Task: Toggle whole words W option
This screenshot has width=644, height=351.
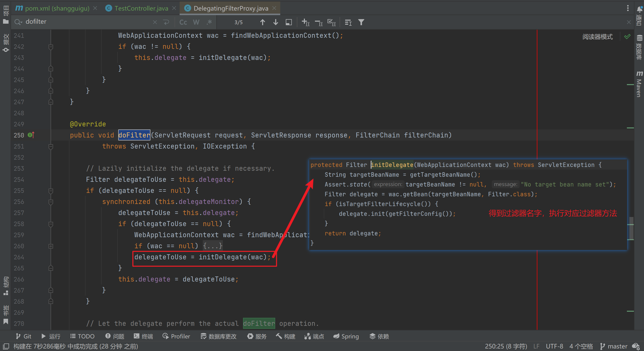Action: pos(196,22)
